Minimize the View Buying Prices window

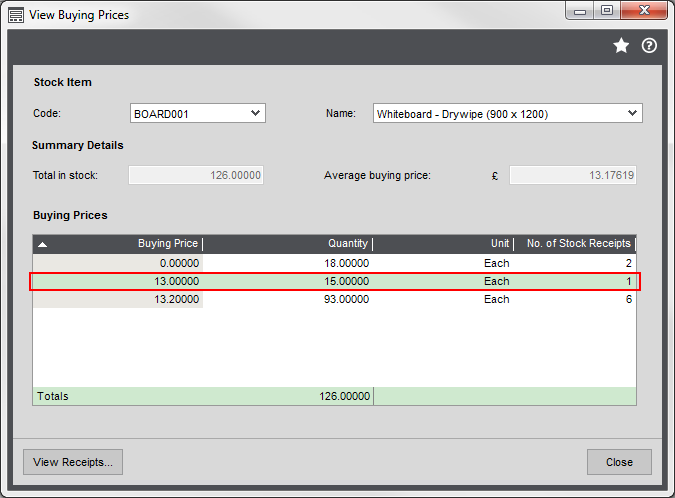(579, 11)
